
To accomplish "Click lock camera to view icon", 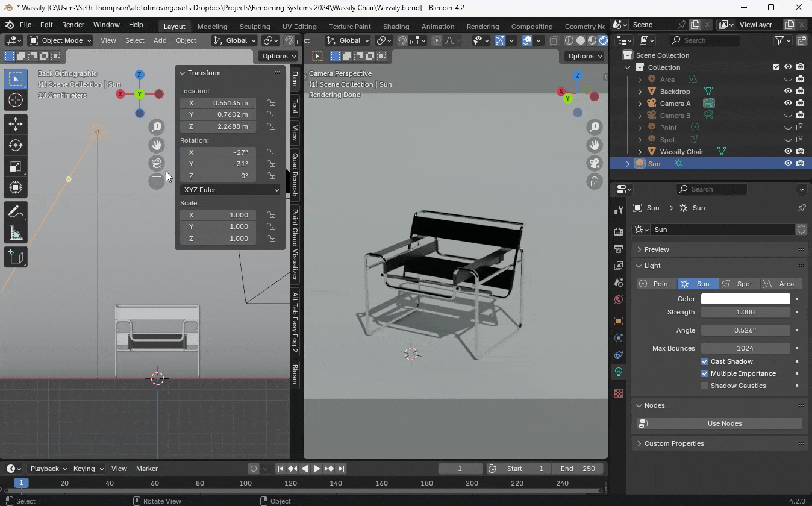I will tap(595, 181).
